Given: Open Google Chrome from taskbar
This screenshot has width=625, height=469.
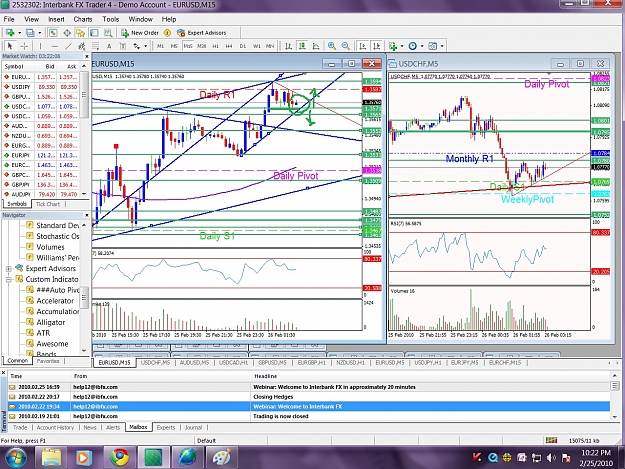Looking at the screenshot, I should coord(120,457).
